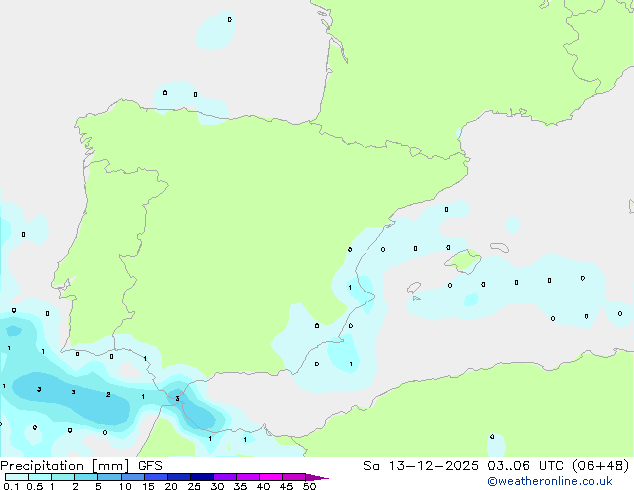The width and height of the screenshot is (634, 490).
Task: Click the UTC (06+48) run-time text
Action: click(x=584, y=466)
